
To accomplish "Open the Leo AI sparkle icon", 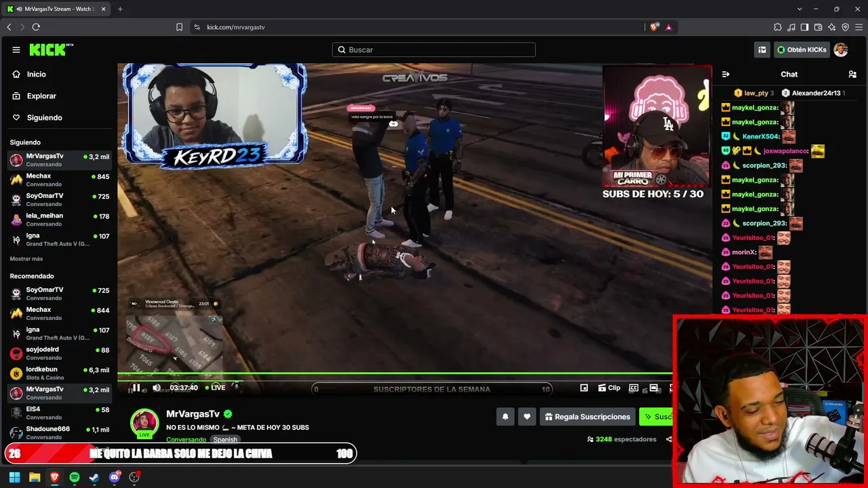I will 832,27.
